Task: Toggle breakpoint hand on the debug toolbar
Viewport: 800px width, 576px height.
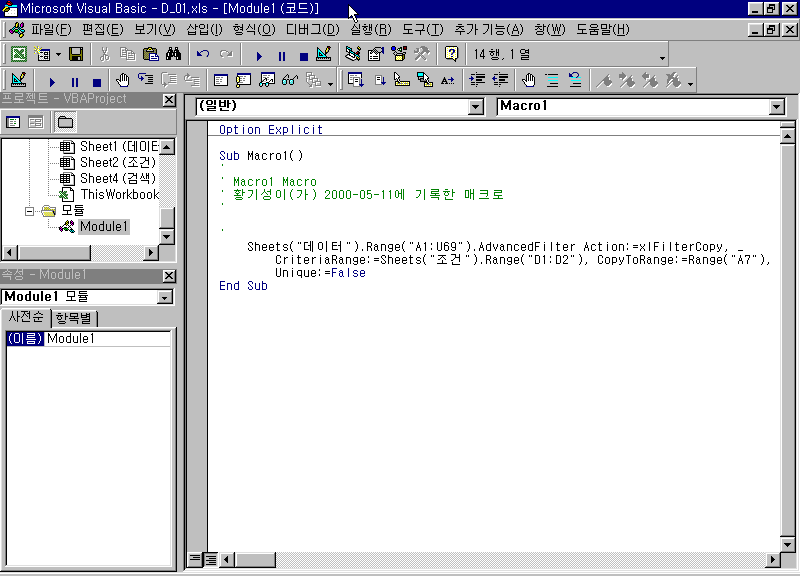Action: pyautogui.click(x=123, y=80)
